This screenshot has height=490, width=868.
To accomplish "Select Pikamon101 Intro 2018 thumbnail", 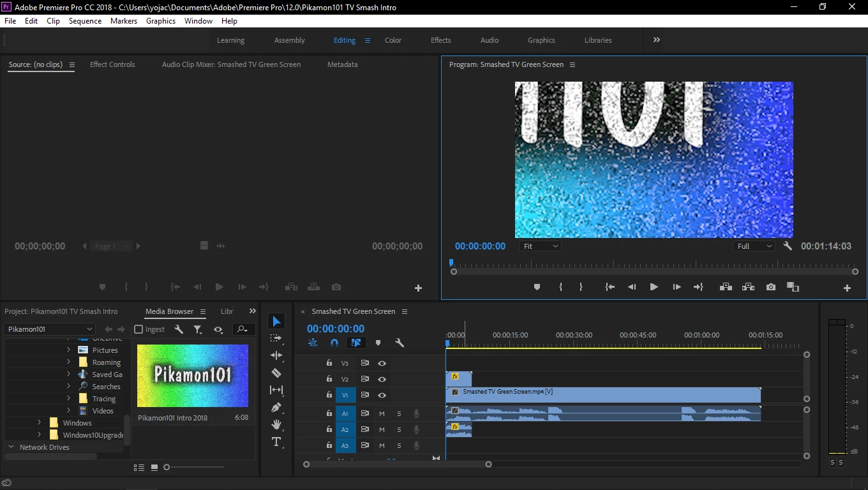I will tap(193, 376).
